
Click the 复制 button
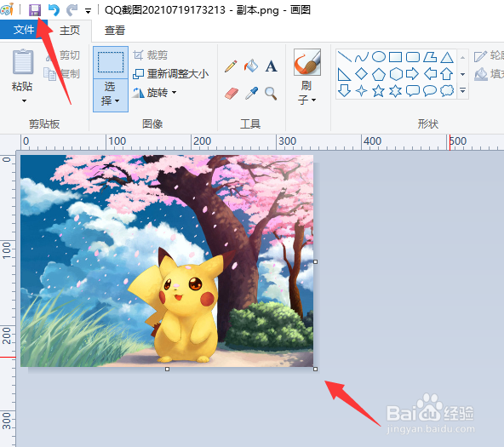[61, 74]
